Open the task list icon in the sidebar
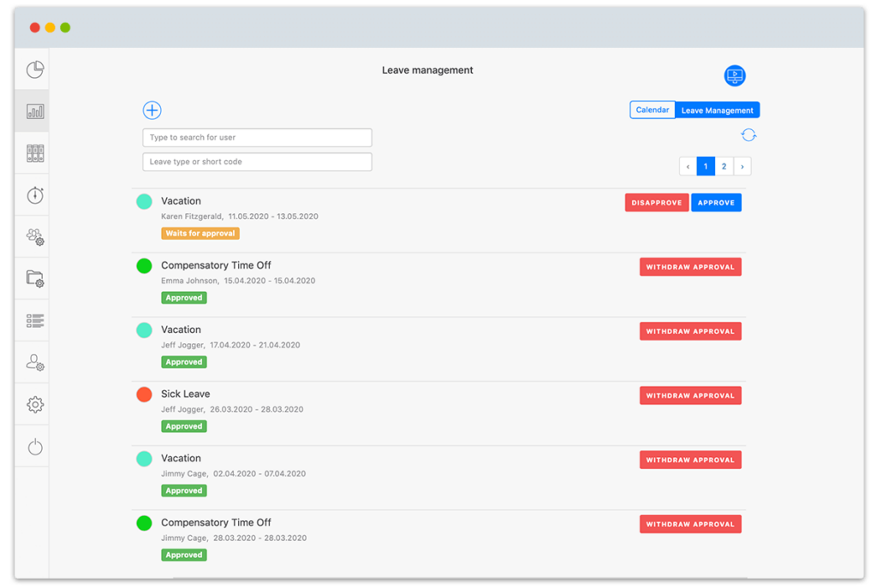The image size is (882, 588). coord(33,320)
